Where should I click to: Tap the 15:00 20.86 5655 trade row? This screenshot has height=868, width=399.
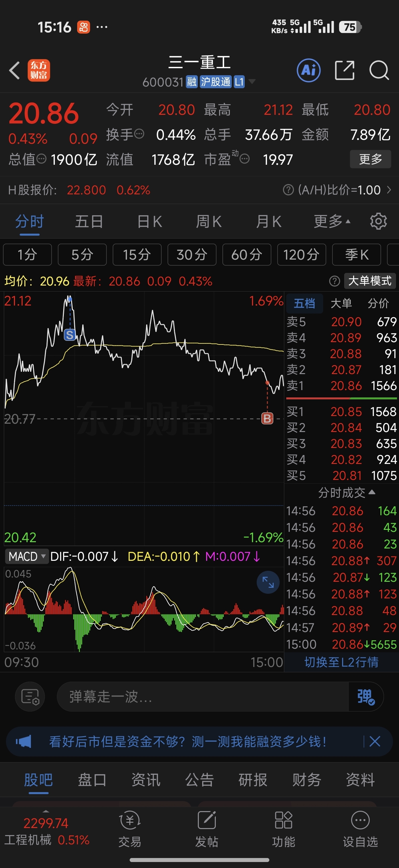coord(341,644)
